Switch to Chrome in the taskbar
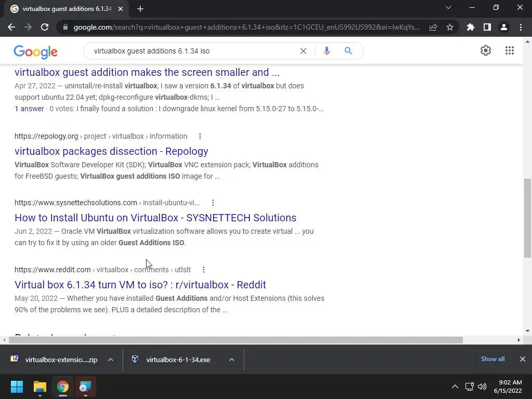Viewport: 532px width, 399px height. pos(63,387)
